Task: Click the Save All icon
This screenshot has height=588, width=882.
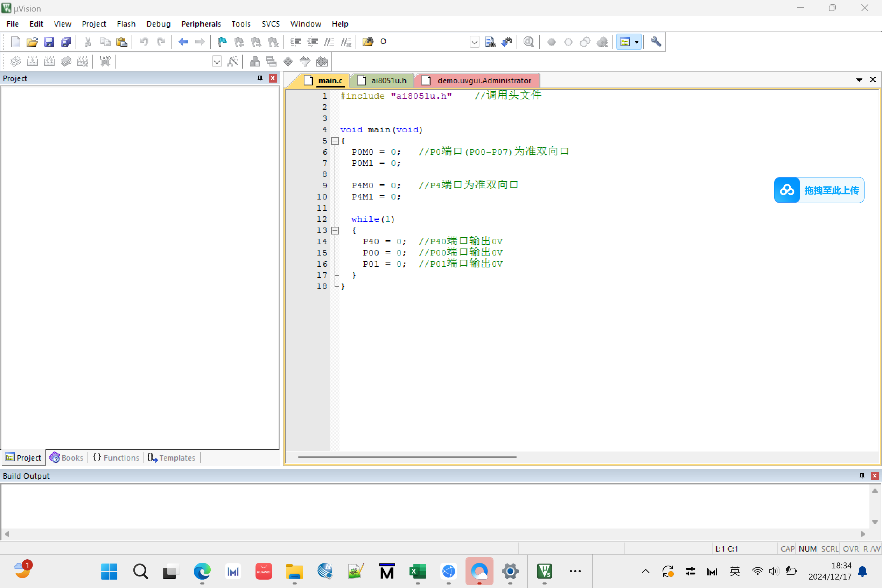Action: tap(66, 42)
